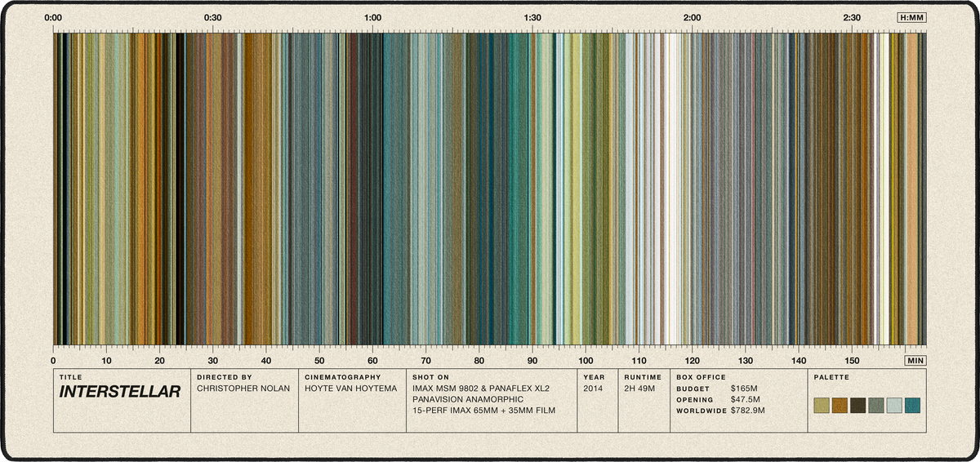Screen dimensions: 980x462
Task: Select the 70 minute label
Action: 425,361
